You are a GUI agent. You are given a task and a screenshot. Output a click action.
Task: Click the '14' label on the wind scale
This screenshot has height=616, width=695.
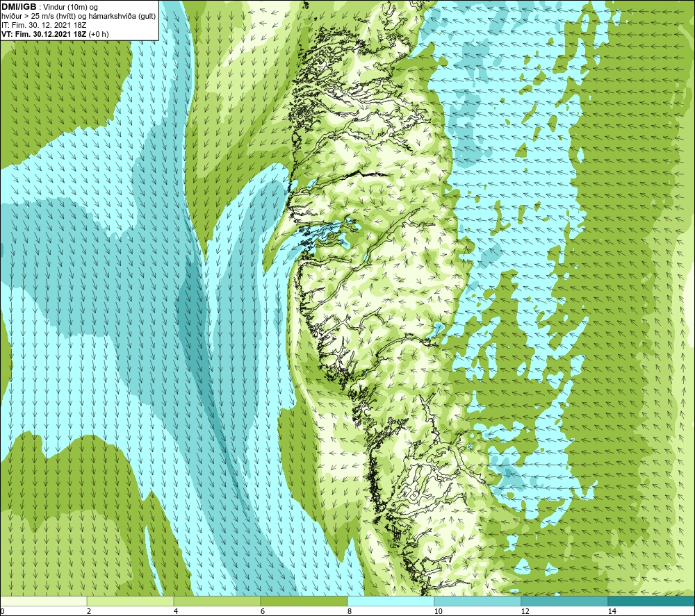pyautogui.click(x=612, y=611)
